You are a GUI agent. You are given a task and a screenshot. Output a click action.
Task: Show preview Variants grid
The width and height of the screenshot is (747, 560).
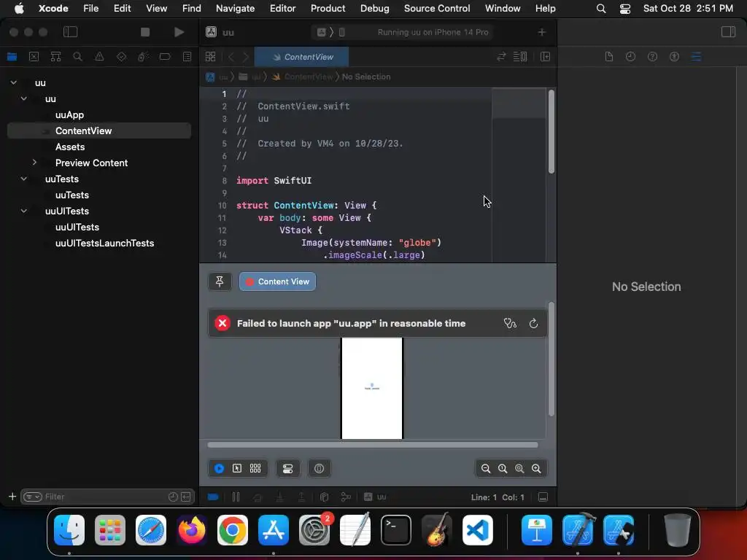[255, 469]
